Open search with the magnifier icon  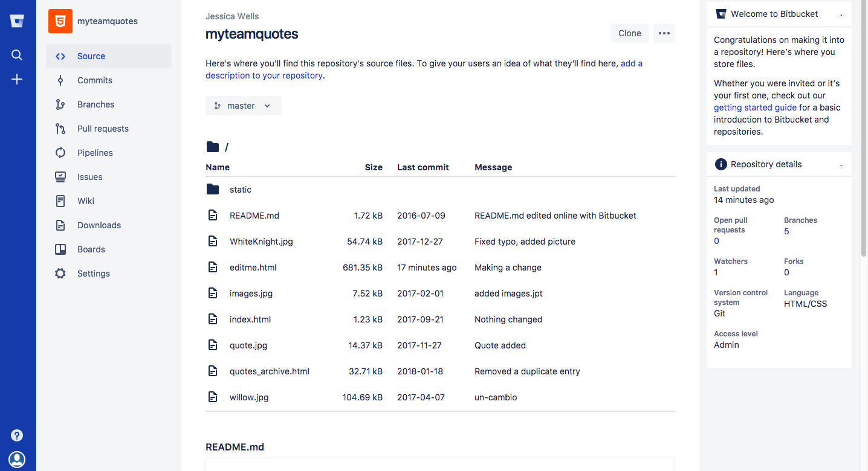[x=17, y=55]
